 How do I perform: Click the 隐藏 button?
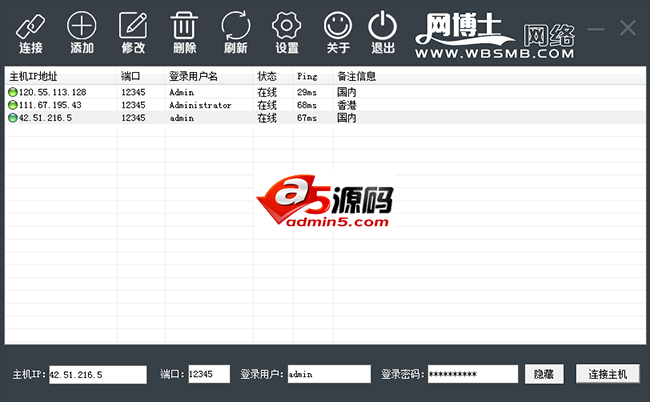click(x=544, y=374)
